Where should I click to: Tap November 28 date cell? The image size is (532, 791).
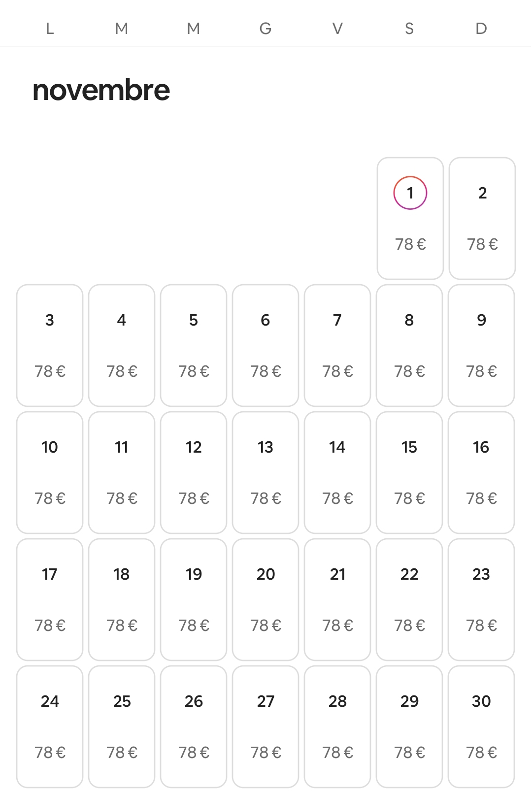point(337,726)
